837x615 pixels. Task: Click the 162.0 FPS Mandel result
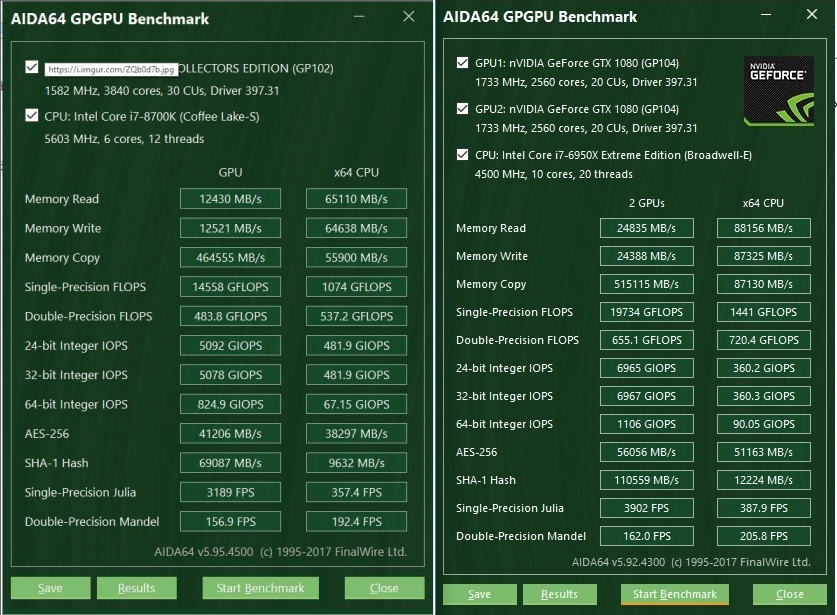coord(646,536)
